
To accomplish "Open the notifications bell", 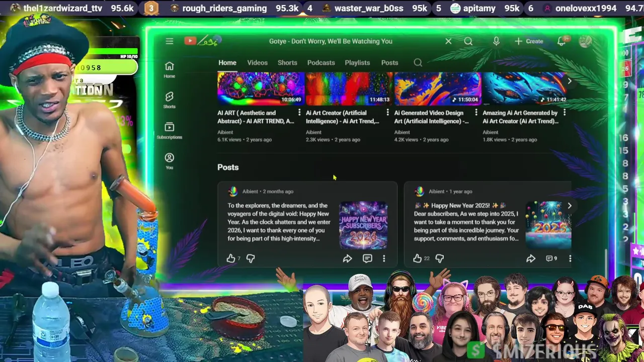I will pyautogui.click(x=561, y=41).
